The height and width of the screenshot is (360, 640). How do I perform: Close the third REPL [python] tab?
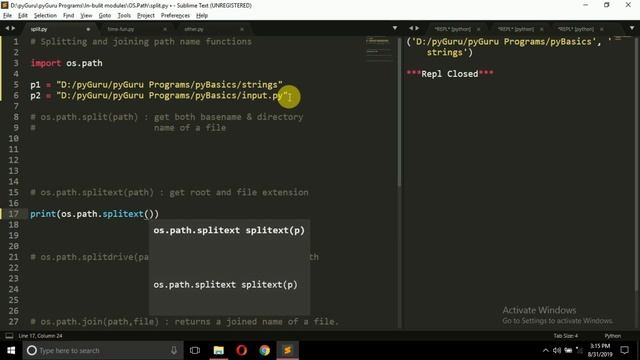[x=602, y=29]
